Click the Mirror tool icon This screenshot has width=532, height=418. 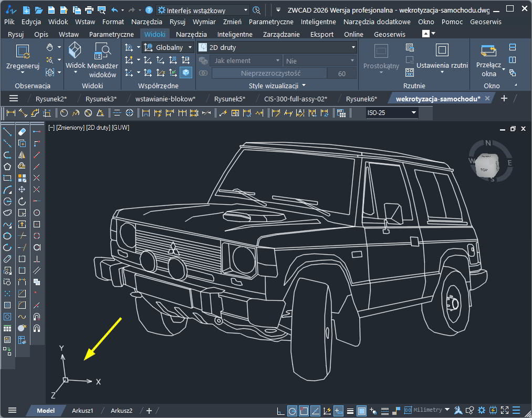coord(22,155)
